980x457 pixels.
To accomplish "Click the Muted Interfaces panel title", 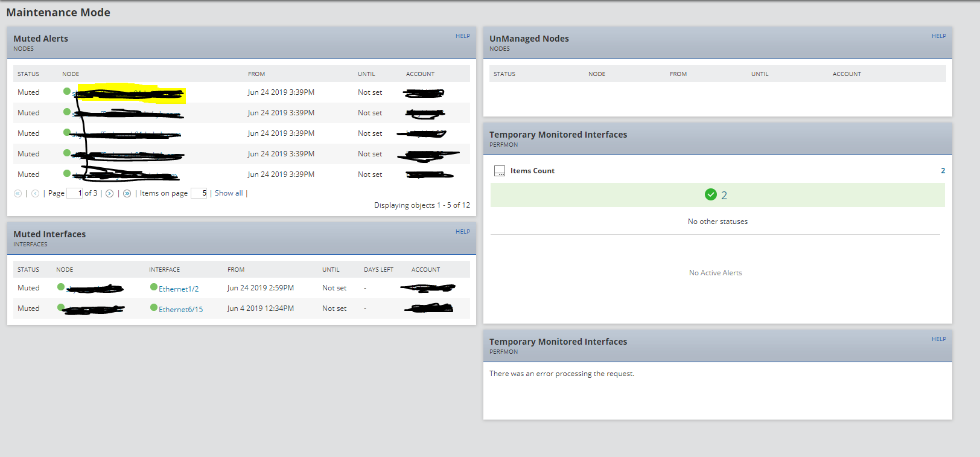I will coord(49,234).
